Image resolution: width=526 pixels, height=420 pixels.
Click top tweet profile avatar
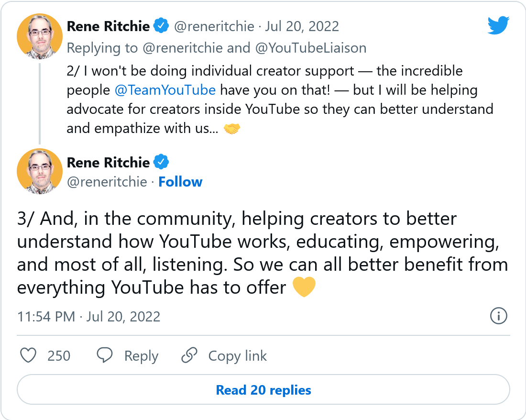pyautogui.click(x=39, y=35)
